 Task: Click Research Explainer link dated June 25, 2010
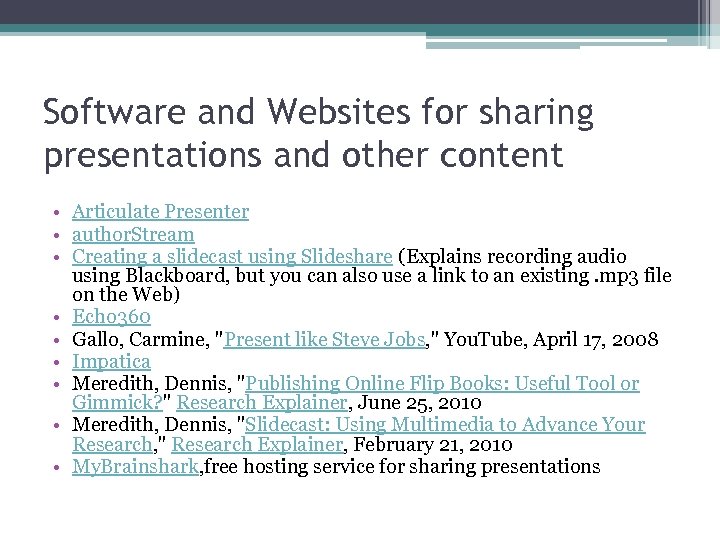262,402
